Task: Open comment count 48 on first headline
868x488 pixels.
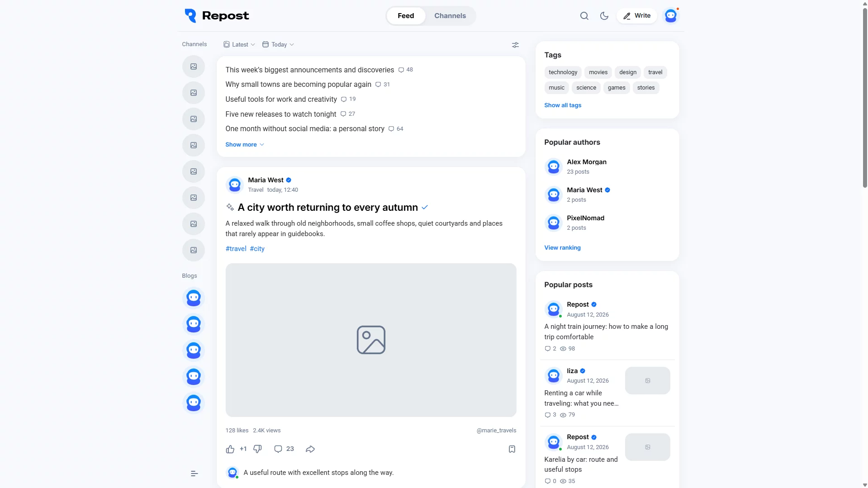Action: pyautogui.click(x=406, y=70)
